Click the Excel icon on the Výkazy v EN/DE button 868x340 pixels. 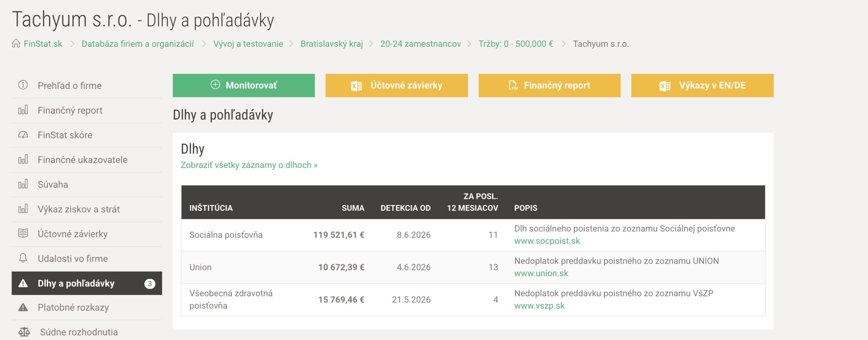tap(665, 86)
